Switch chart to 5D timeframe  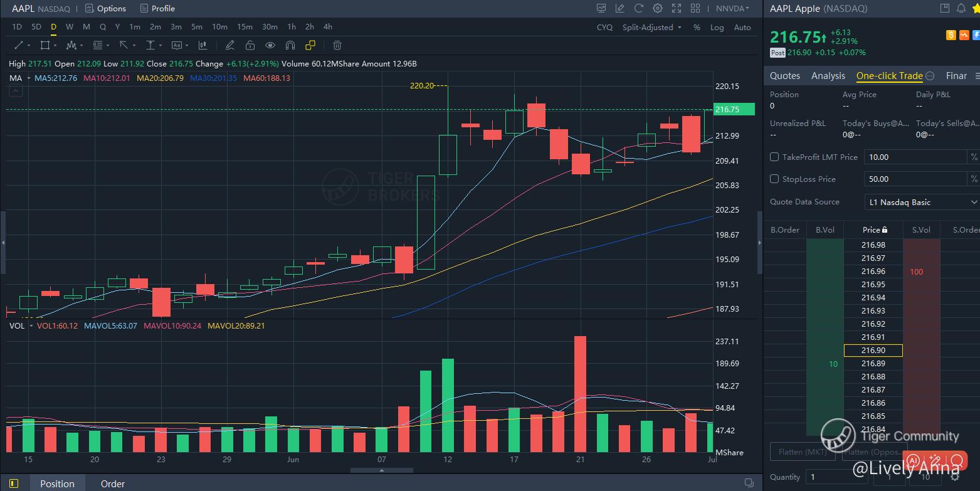coord(36,27)
